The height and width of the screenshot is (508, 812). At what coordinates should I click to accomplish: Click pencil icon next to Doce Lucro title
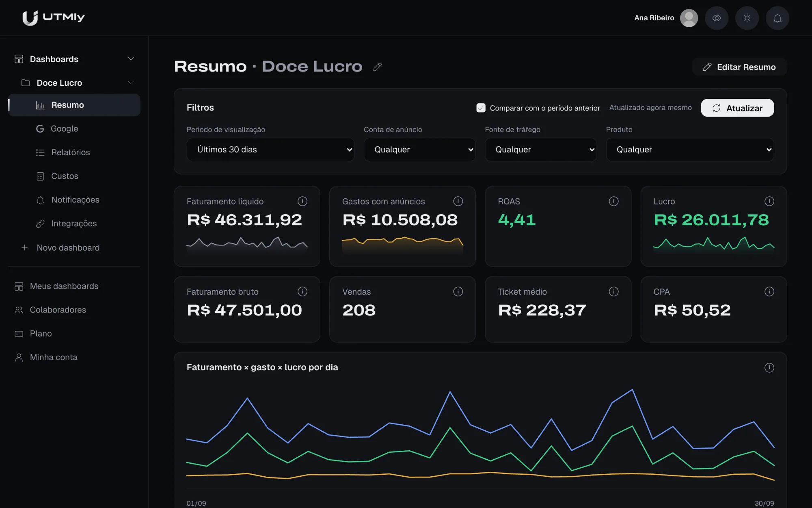(x=378, y=67)
